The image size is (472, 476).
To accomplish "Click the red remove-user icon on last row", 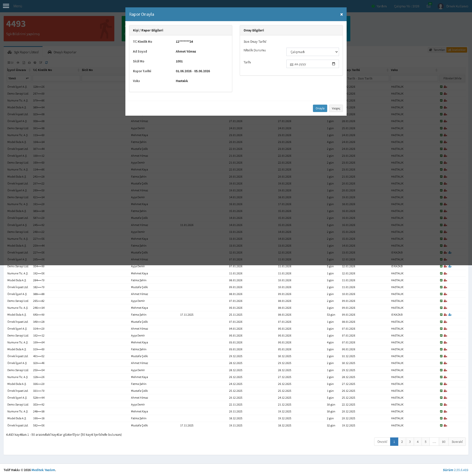I will point(445,425).
